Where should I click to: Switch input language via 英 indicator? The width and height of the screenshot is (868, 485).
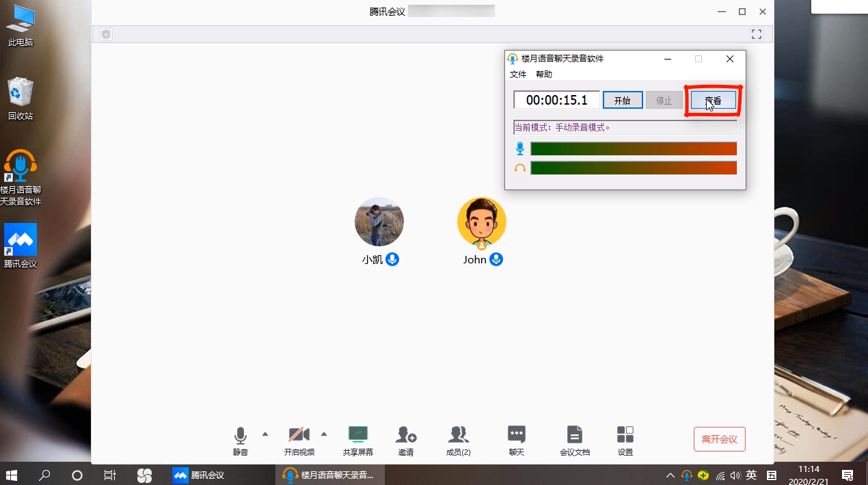(751, 475)
